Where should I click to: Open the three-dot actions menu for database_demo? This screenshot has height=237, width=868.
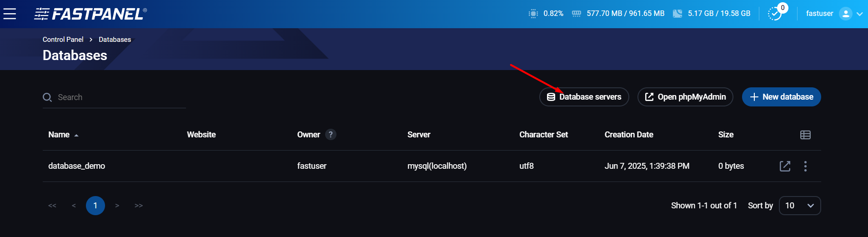pyautogui.click(x=805, y=166)
